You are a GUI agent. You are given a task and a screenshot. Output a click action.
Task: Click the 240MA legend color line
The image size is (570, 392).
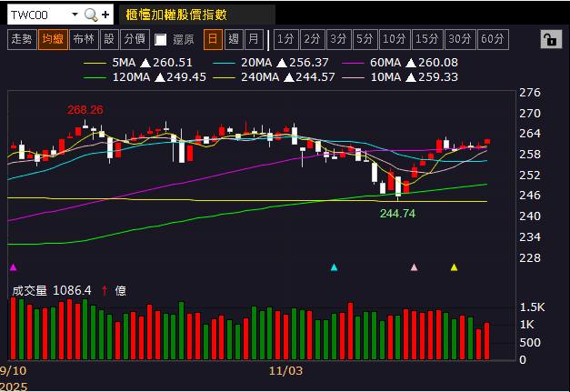tap(224, 78)
